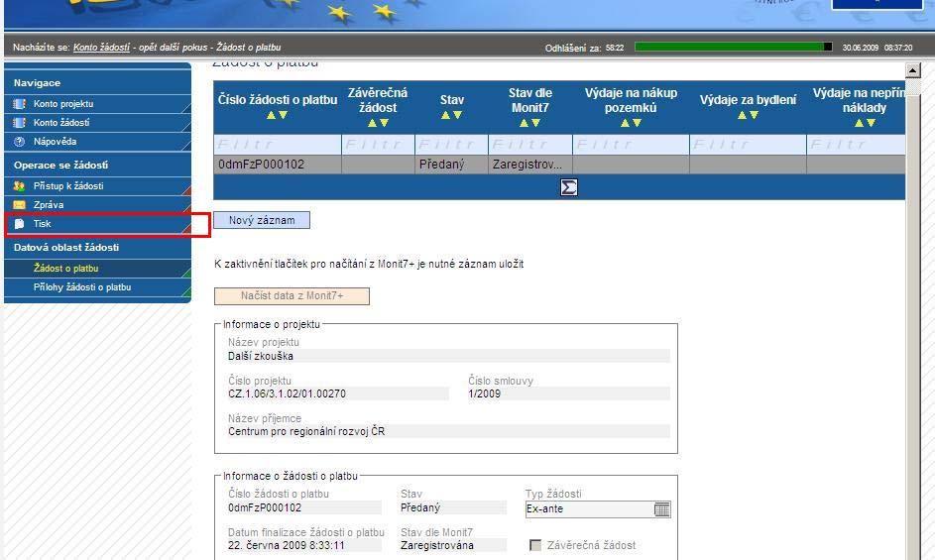Toggle the Závěrečná žádost checkbox

point(535,545)
